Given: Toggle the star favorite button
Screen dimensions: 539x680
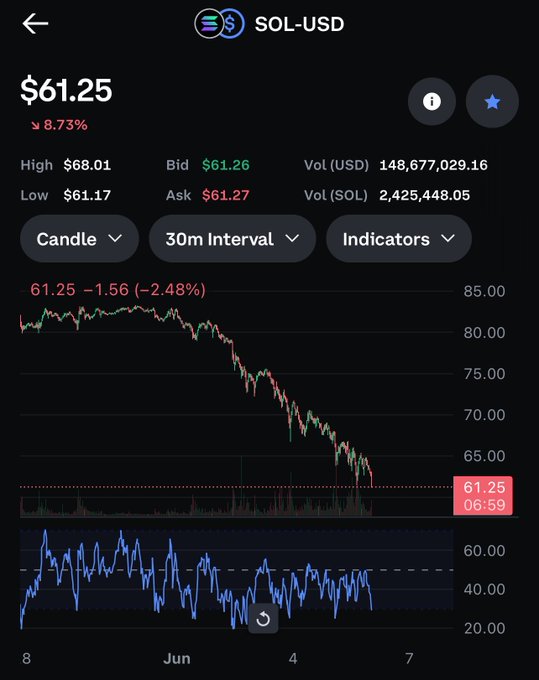Looking at the screenshot, I should pyautogui.click(x=492, y=101).
